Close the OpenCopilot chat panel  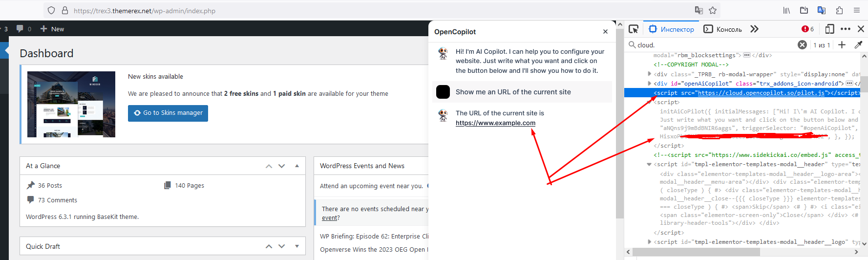pos(605,32)
